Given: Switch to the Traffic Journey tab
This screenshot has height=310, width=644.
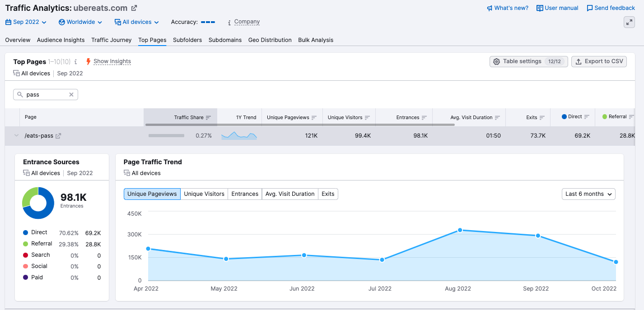Looking at the screenshot, I should (x=112, y=40).
